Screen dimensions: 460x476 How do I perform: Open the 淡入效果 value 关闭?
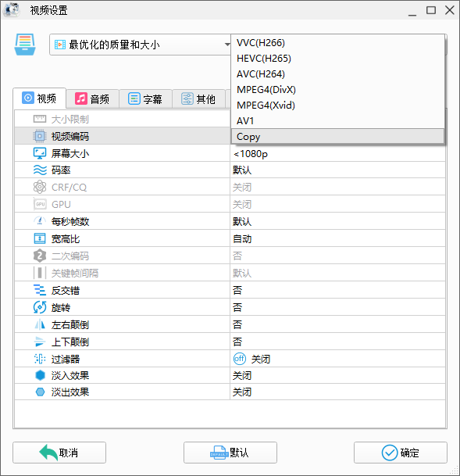tap(337, 375)
